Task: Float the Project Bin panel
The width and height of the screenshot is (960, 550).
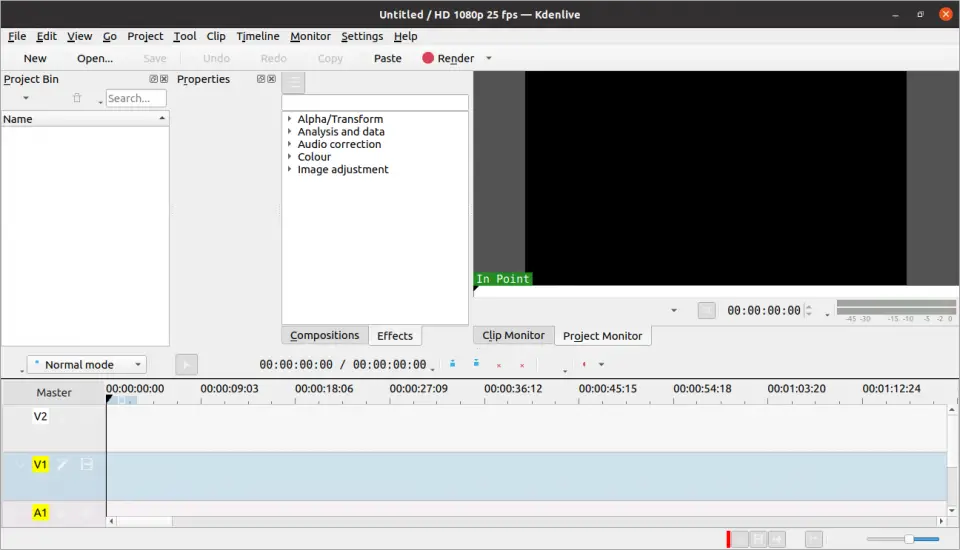Action: tap(154, 79)
